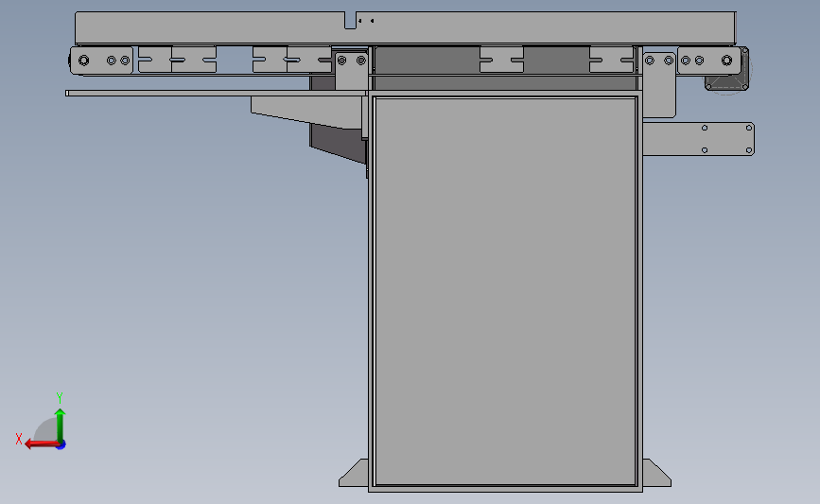820x504 pixels.
Task: Select the thin horizontal shelf plate on the left
Action: coord(217,93)
